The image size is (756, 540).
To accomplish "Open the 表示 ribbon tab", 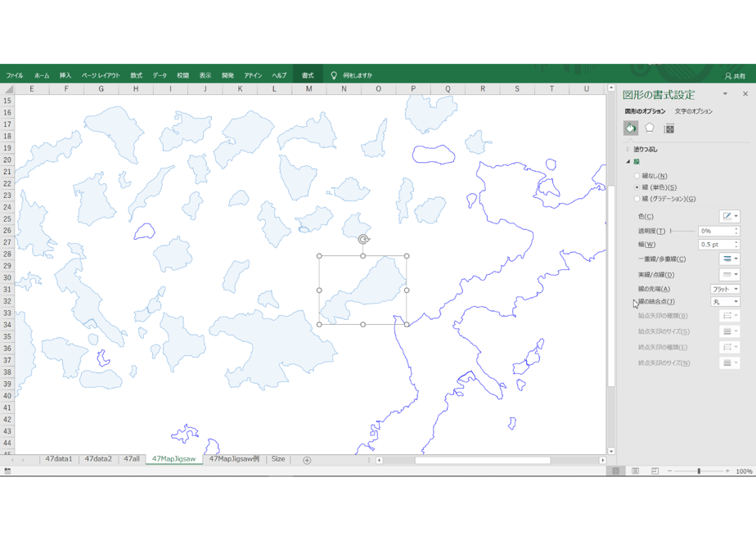I will pos(205,76).
